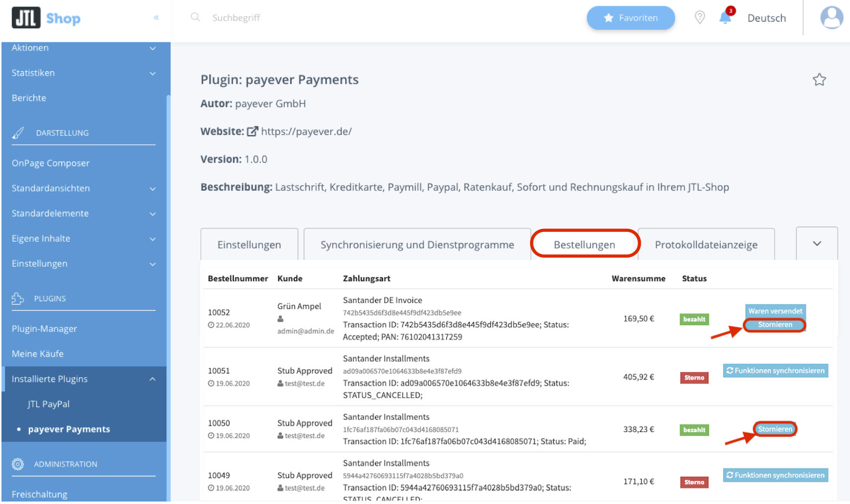Screen dimensions: 850x504
Task: Click Storno status badge of order 10049
Action: pos(694,482)
